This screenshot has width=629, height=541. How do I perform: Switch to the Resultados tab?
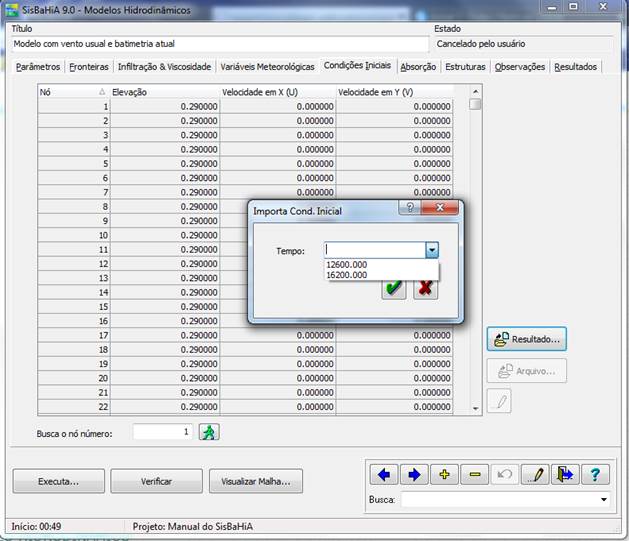[576, 67]
